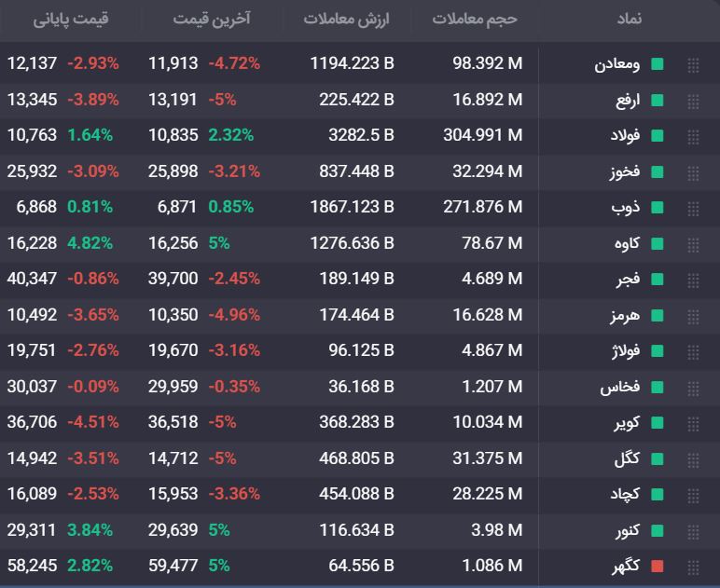Sort by حجم معاملات column header
The width and height of the screenshot is (720, 588).
pyautogui.click(x=475, y=19)
